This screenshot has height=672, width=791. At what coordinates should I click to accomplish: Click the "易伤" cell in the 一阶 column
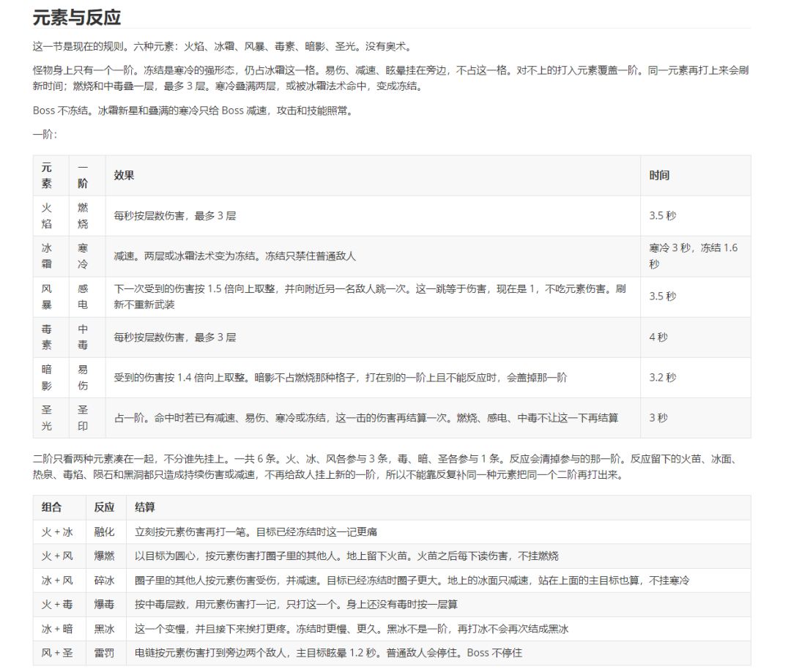pos(87,378)
